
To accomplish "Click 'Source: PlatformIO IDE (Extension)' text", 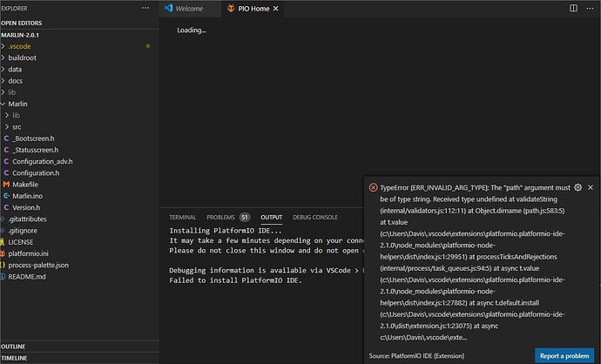I will [x=416, y=355].
